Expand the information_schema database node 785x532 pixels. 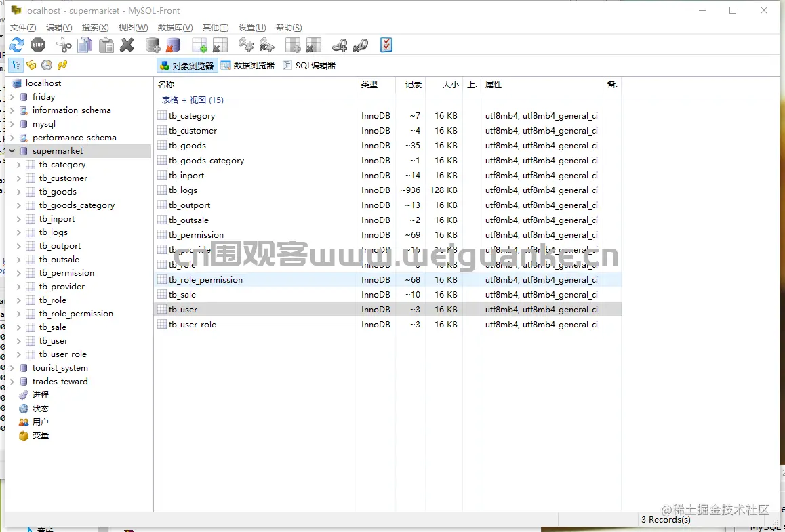pyautogui.click(x=12, y=110)
